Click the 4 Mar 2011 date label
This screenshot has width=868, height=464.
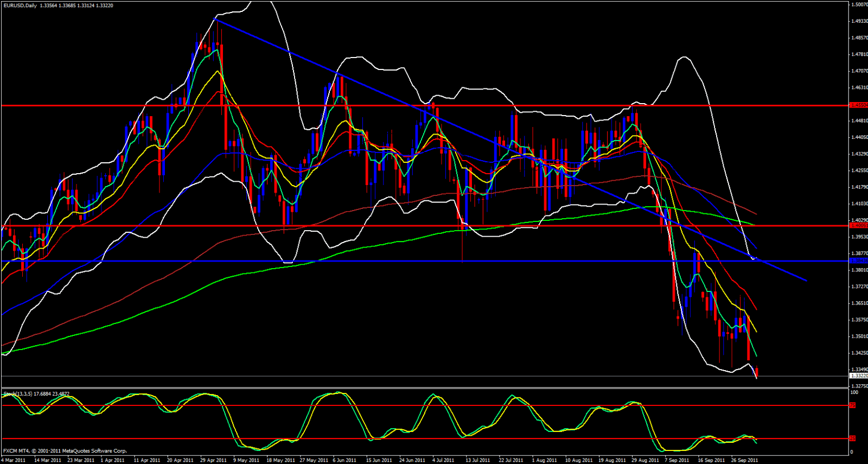point(14,460)
